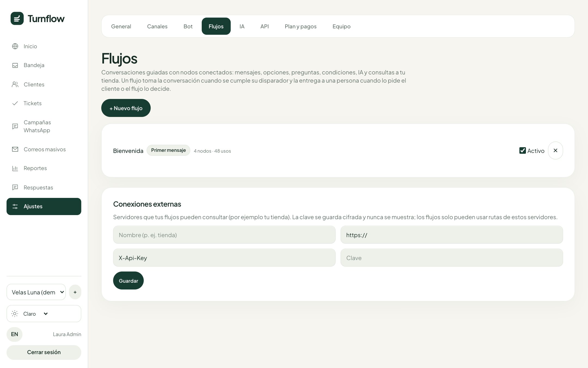Image resolution: width=588 pixels, height=368 pixels.
Task: Open Correos masivos in the sidebar
Action: pos(44,149)
